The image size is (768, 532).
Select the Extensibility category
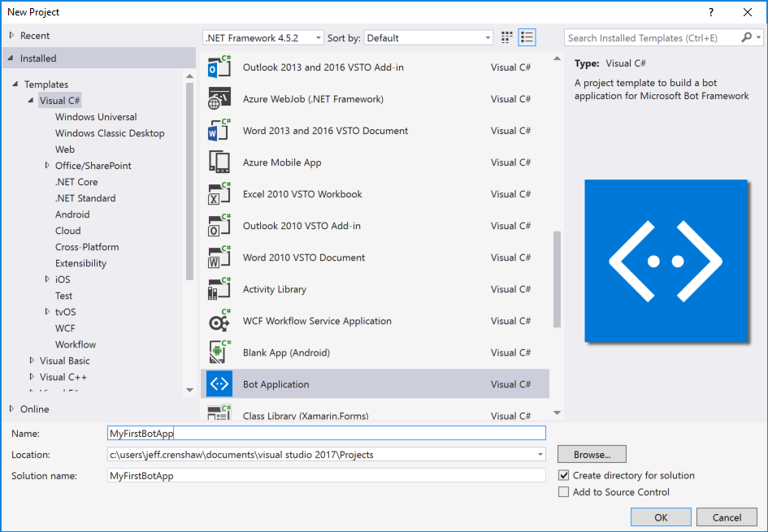[80, 263]
